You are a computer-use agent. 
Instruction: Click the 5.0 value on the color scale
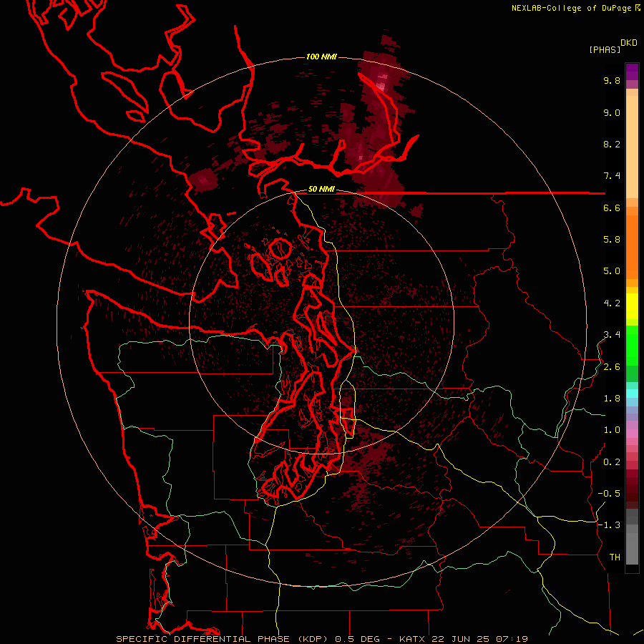612,271
